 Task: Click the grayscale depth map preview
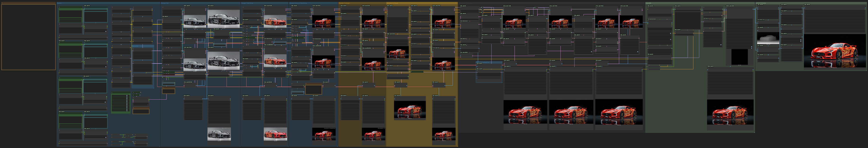[768, 39]
